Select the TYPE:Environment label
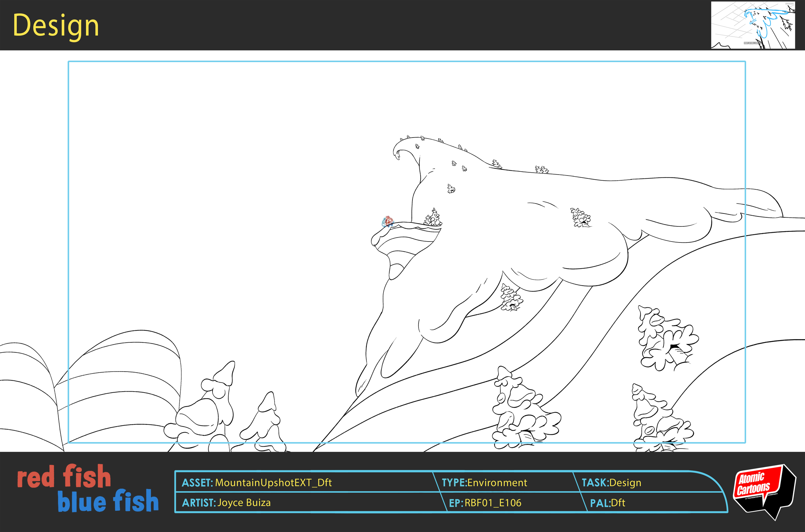The width and height of the screenshot is (805, 532). coord(484,482)
